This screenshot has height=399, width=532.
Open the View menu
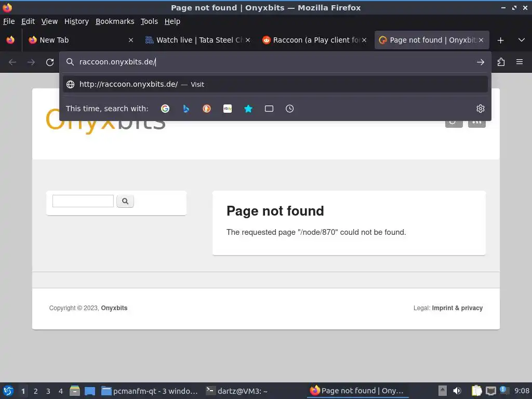49,21
